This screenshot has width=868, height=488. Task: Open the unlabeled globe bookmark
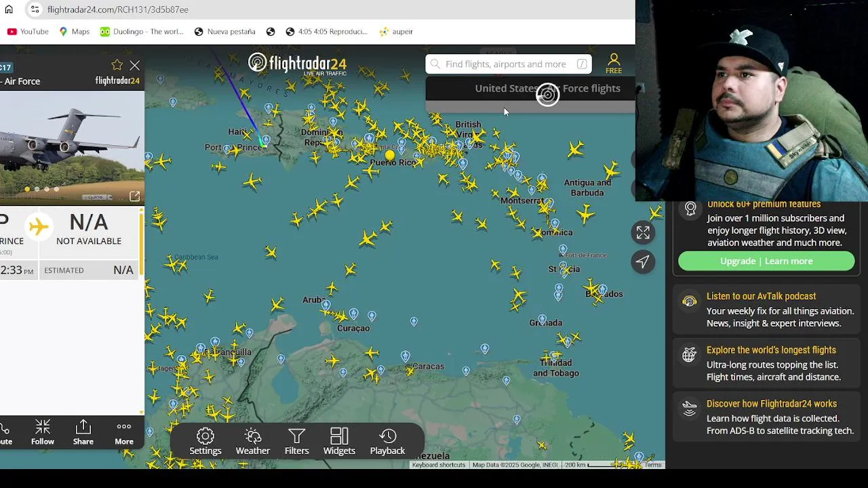(x=271, y=31)
